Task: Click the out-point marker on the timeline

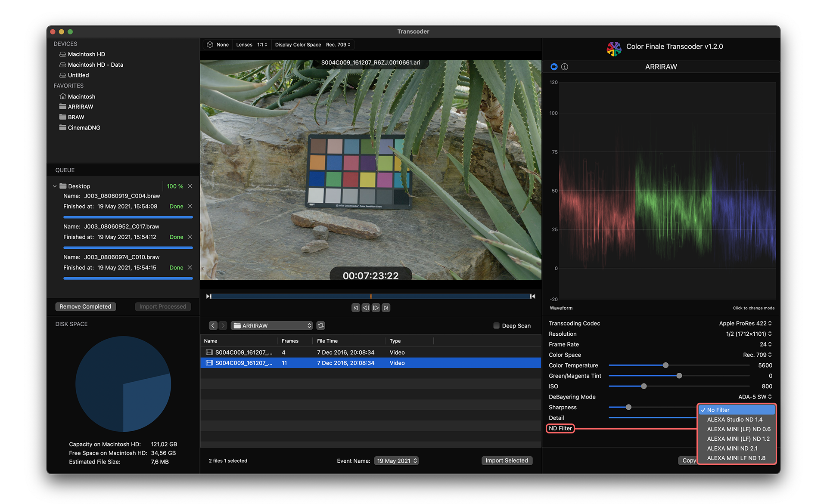Action: click(532, 296)
